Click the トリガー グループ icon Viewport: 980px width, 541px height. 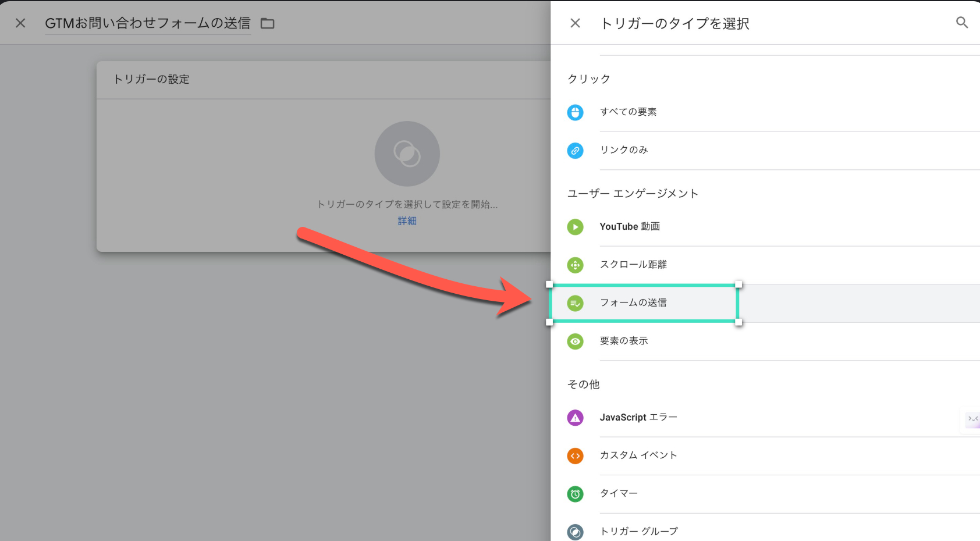point(575,532)
